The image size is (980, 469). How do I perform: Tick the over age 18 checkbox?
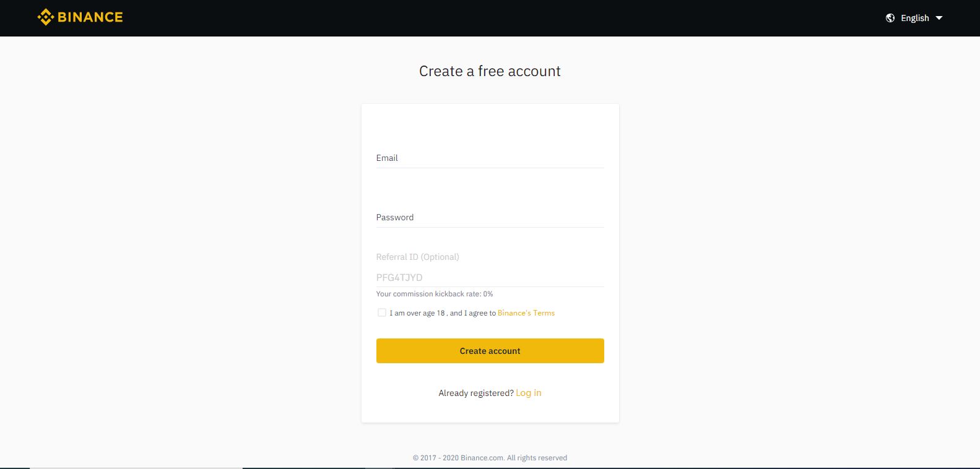coord(382,312)
